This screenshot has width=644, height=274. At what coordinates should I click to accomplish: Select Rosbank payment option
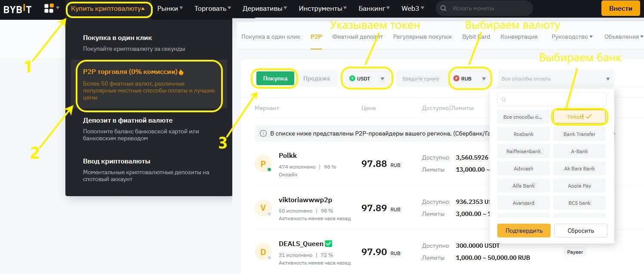click(x=523, y=134)
